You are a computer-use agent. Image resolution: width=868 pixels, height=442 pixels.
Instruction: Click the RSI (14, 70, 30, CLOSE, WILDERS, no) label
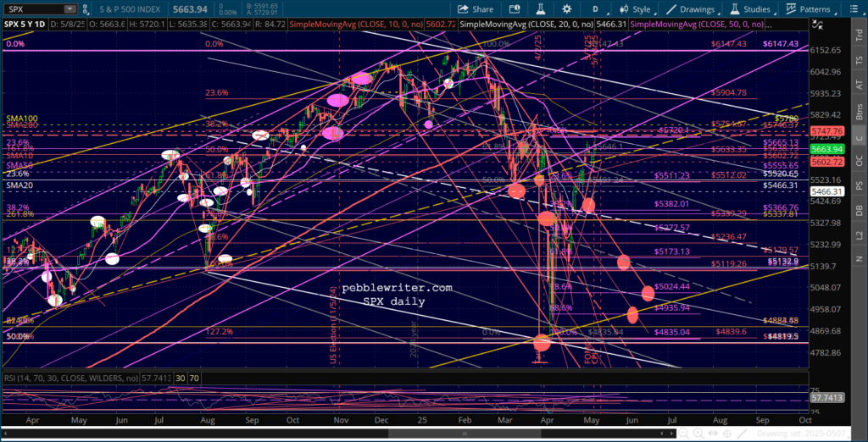click(x=71, y=378)
